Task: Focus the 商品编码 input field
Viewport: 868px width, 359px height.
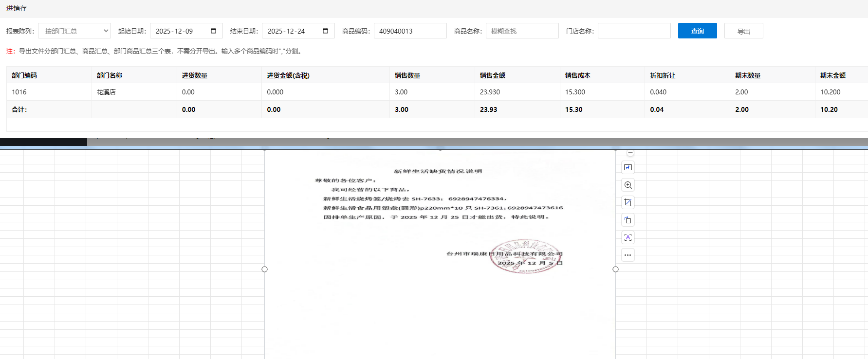Action: pos(410,31)
